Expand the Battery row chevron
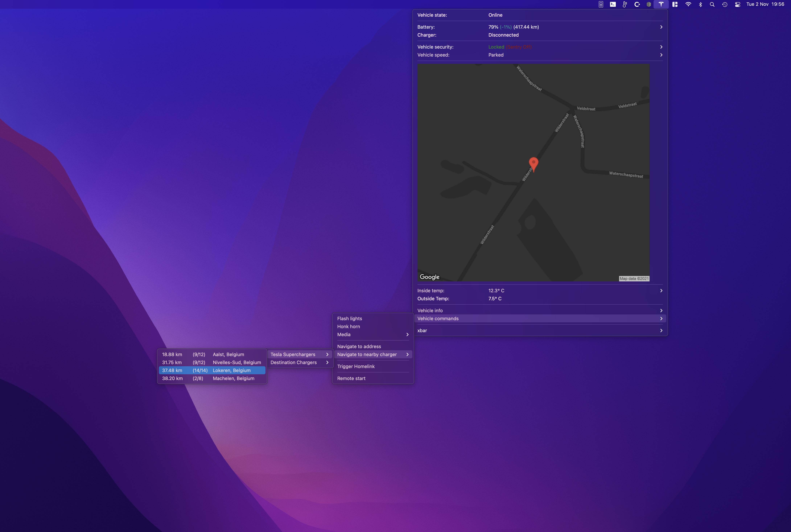The image size is (791, 532). coord(661,27)
